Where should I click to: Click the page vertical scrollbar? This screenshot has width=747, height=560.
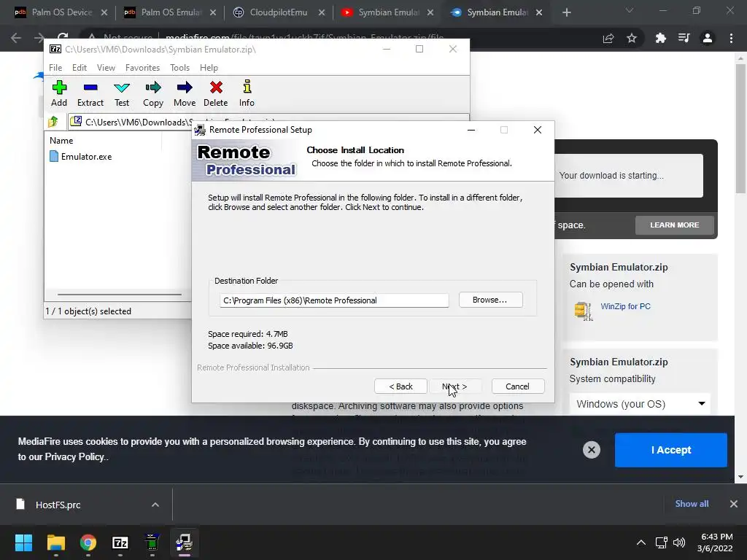click(740, 128)
